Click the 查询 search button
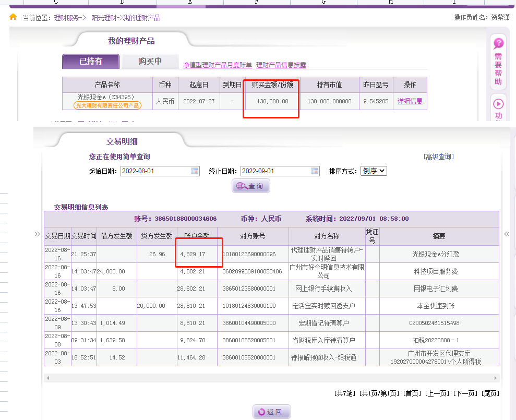516x420 pixels. [x=251, y=186]
